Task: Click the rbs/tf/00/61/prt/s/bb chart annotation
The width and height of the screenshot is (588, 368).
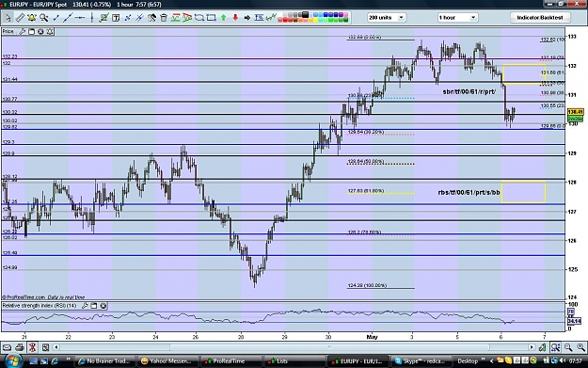Action: pyautogui.click(x=469, y=192)
